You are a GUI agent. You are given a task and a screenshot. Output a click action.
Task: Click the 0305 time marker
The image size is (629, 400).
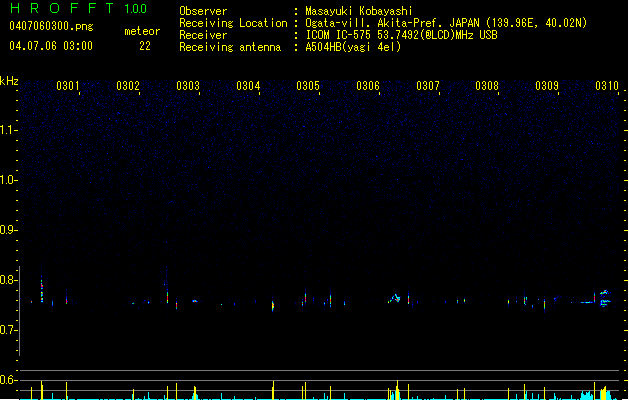[x=308, y=86]
